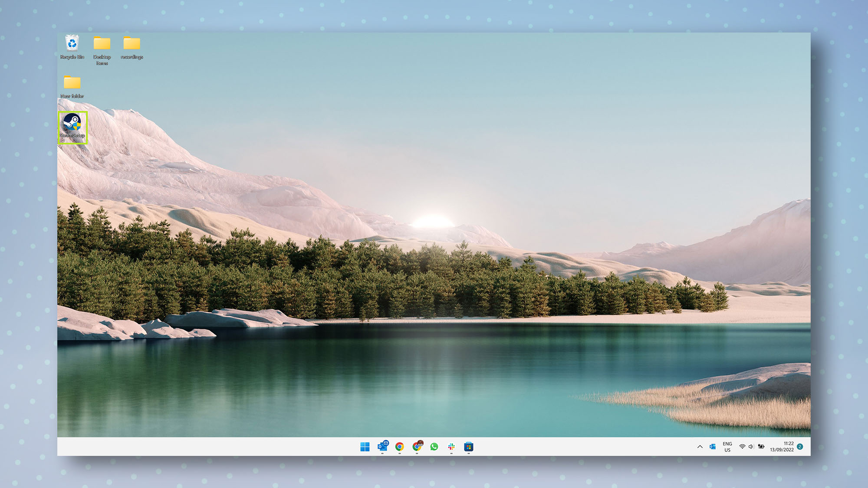868x488 pixels.
Task: Select the Recycle Bin icon
Action: pyautogui.click(x=72, y=47)
